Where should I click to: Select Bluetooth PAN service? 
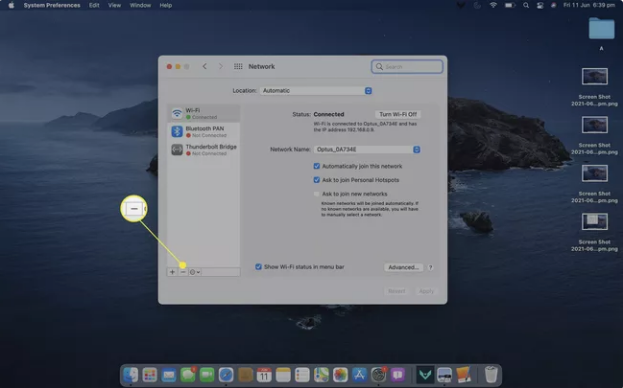coord(203,131)
